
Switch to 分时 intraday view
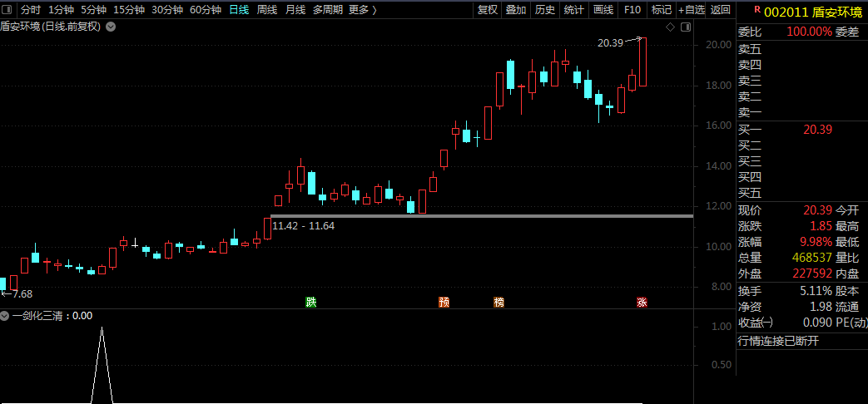31,9
